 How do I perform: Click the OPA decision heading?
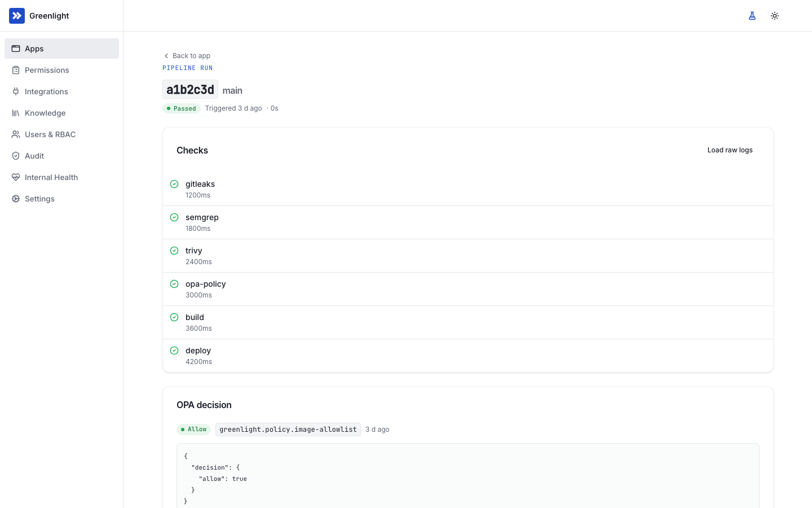[x=204, y=405]
